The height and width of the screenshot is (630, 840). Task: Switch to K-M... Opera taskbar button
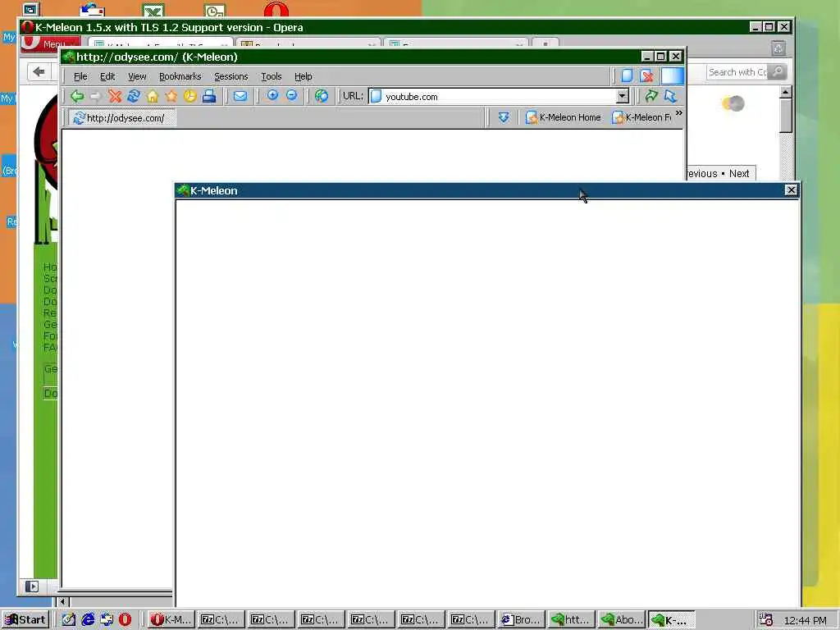171,620
